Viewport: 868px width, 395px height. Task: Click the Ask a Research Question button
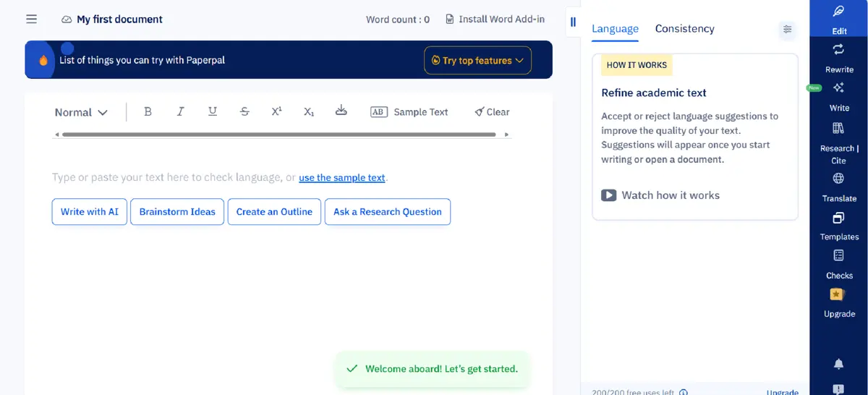coord(388,212)
